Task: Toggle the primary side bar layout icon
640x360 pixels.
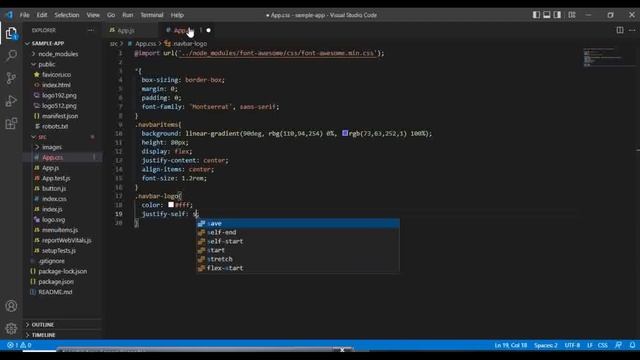Action: tap(536, 15)
